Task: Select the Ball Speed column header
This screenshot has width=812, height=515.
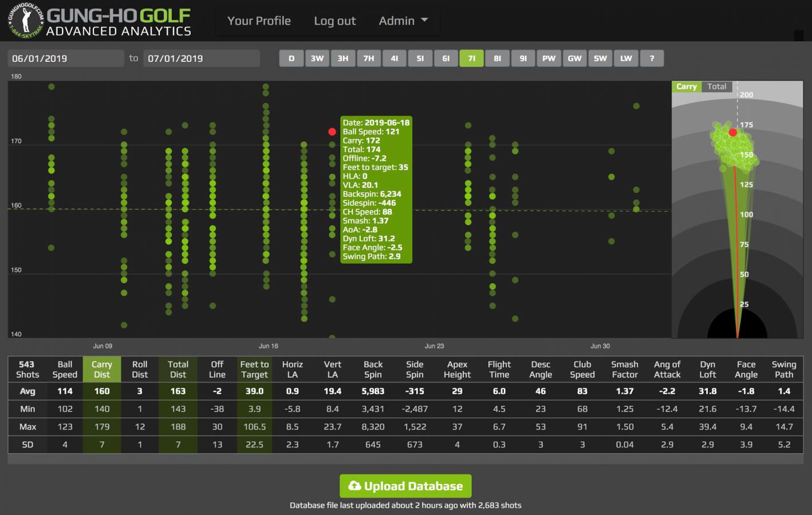Action: pos(65,369)
